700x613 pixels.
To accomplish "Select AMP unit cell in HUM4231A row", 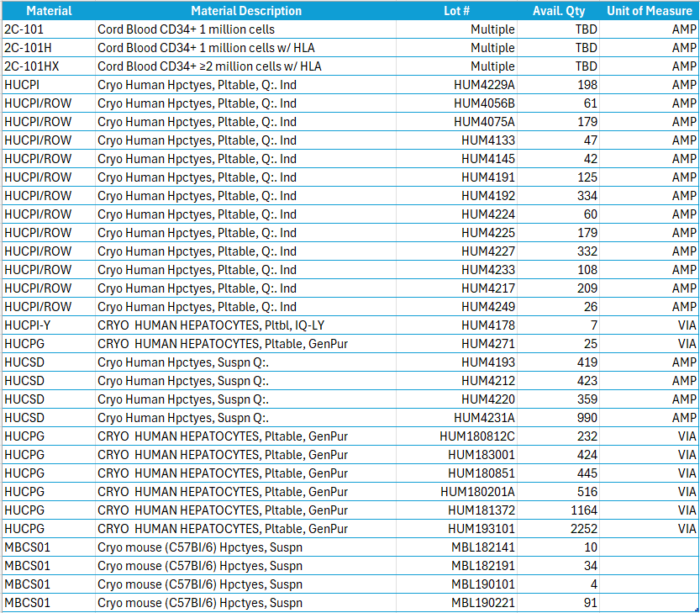I will coord(649,418).
